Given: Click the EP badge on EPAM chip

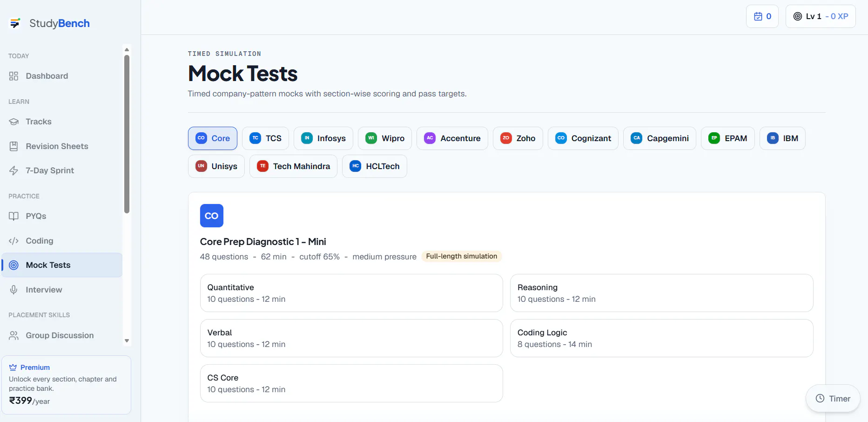Looking at the screenshot, I should tap(714, 138).
